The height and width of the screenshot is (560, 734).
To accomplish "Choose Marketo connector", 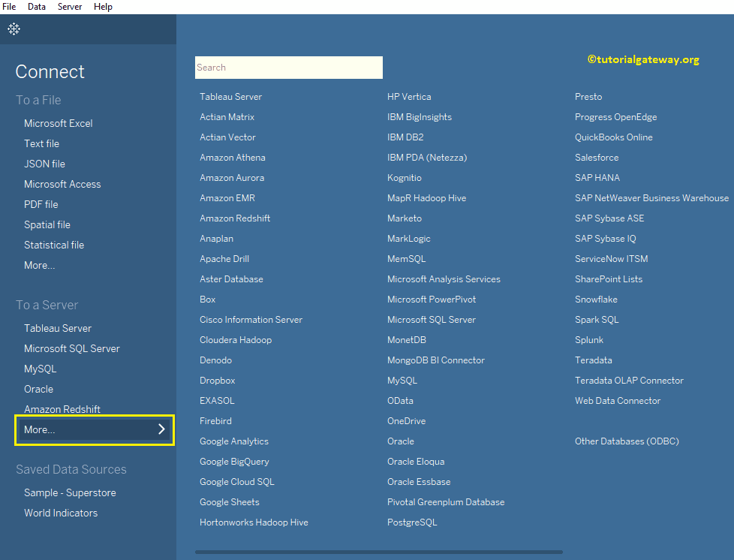I will tap(405, 218).
